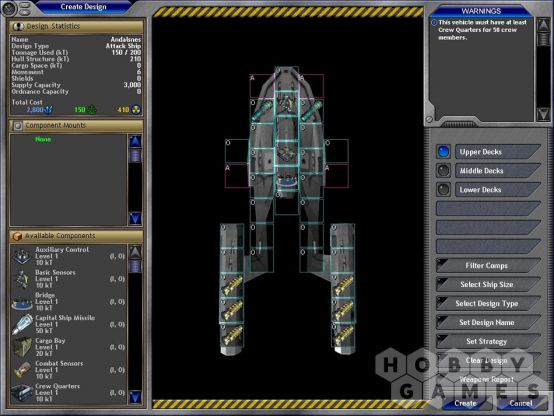Select the Crew Quarters component icon
Viewport: 554px width, 416px height.
coord(22,392)
